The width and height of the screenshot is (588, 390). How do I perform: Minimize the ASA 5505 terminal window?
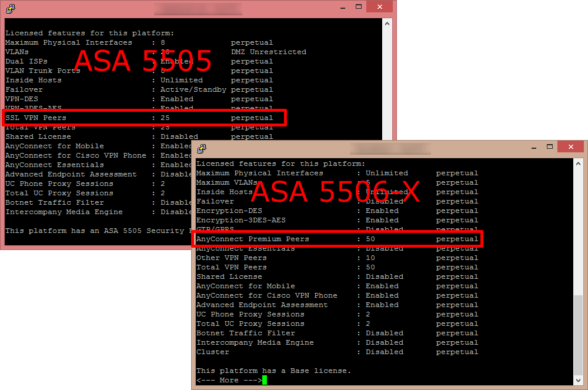(343, 7)
